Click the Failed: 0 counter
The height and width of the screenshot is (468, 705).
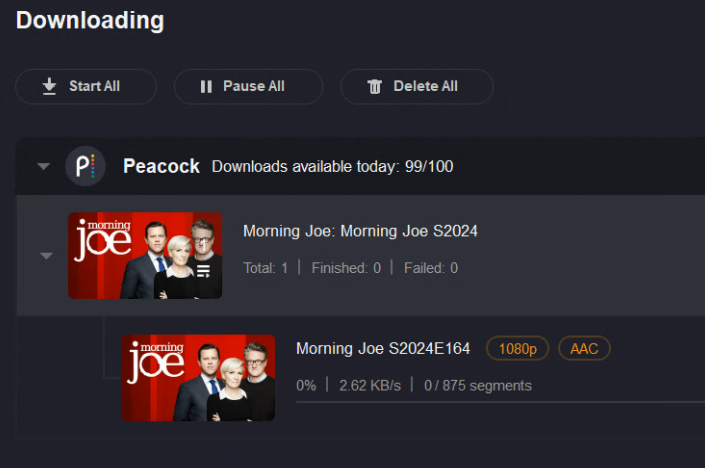click(431, 268)
